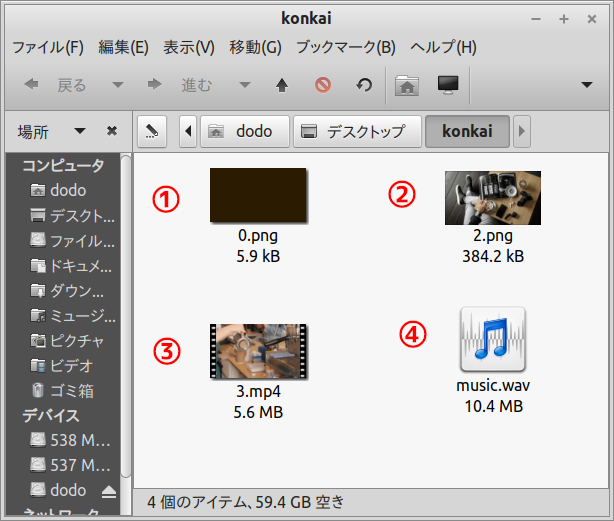
Task: Click the red stop loading icon
Action: (323, 86)
